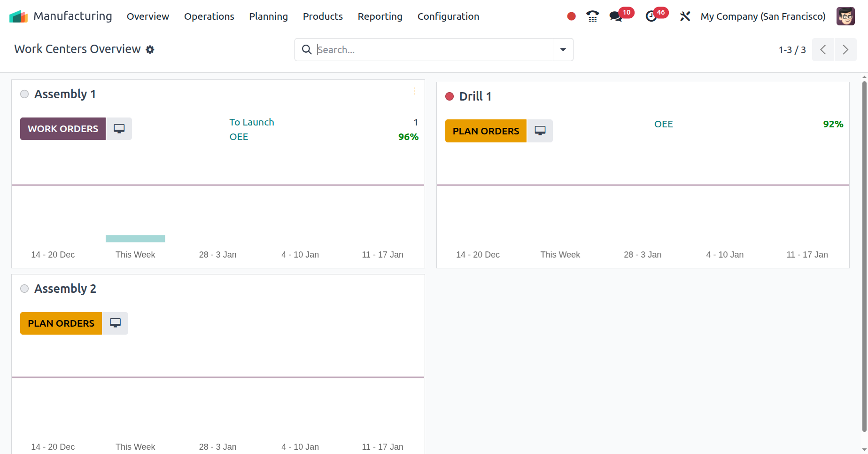
Task: Open the To Launch link on Assembly 1
Action: [251, 122]
